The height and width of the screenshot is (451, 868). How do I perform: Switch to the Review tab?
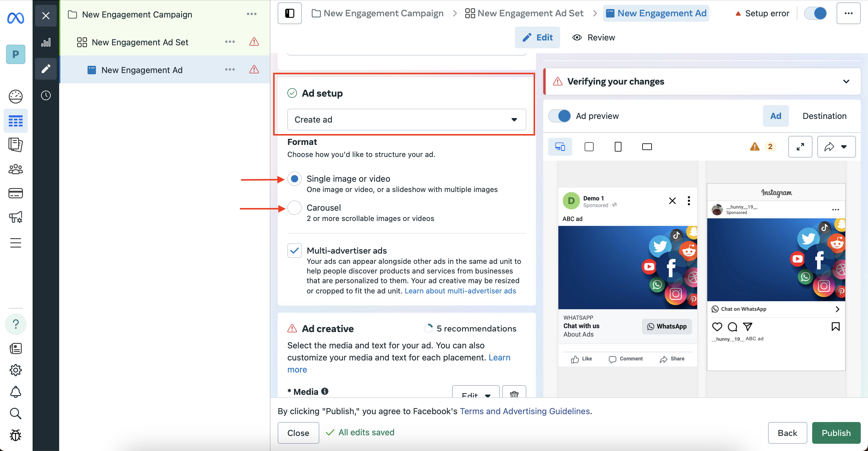[594, 37]
